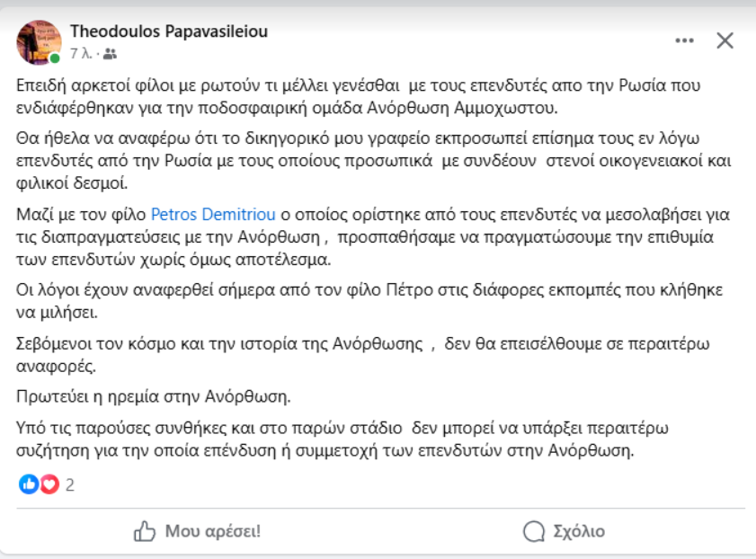
Task: Click the speech bubble comment icon
Action: point(534,531)
